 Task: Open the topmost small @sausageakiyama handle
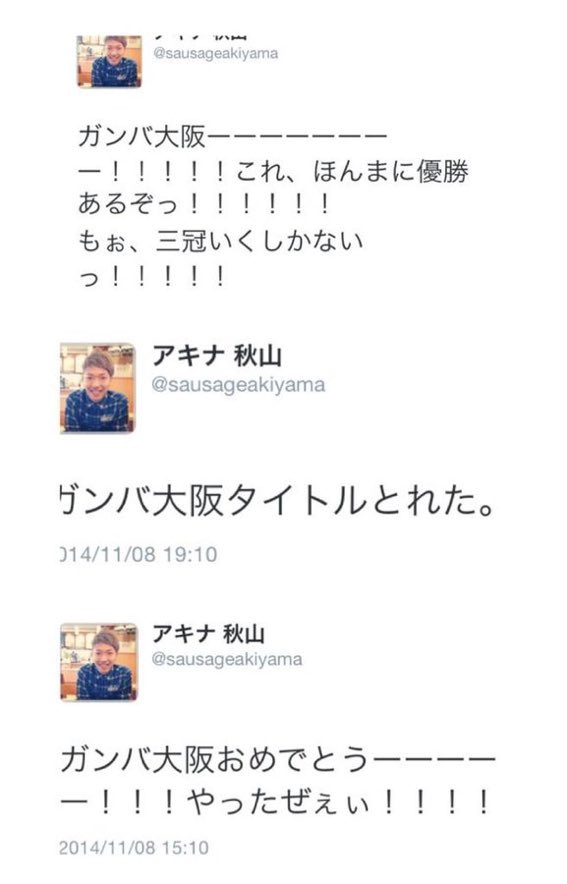coord(215,54)
